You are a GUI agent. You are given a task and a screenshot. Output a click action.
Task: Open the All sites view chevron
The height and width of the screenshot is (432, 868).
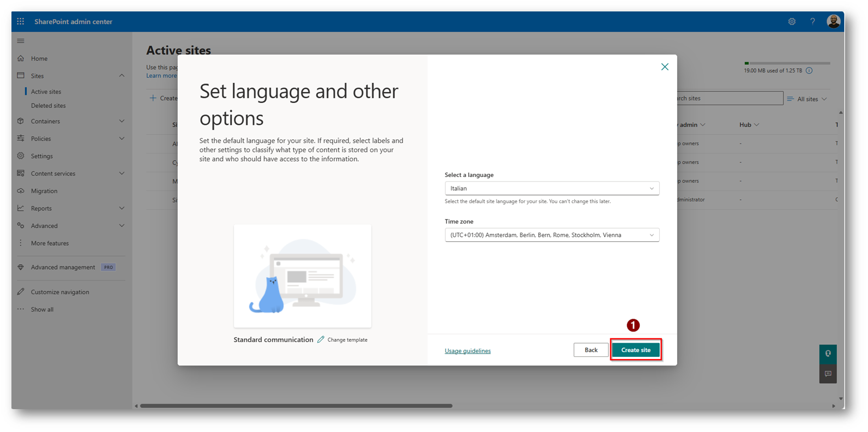point(824,99)
